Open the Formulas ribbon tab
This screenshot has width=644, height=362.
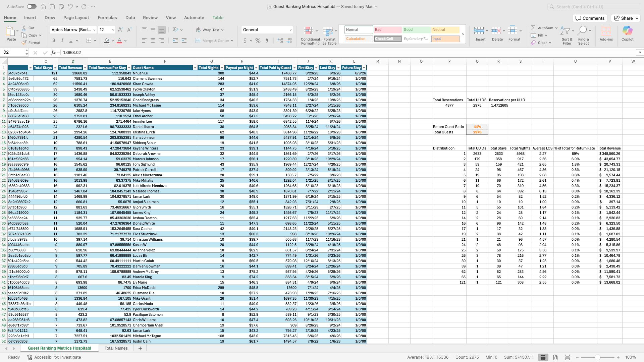point(107,18)
